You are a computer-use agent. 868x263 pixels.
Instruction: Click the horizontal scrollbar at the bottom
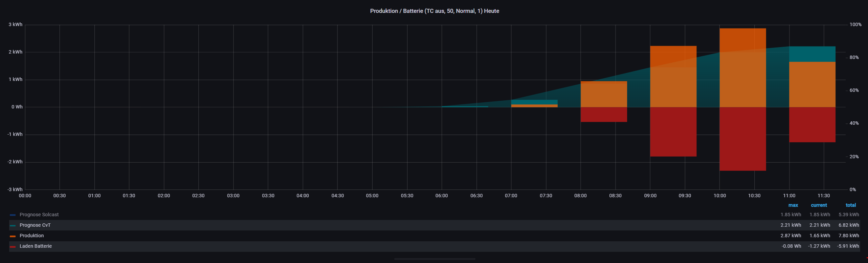coord(435,259)
